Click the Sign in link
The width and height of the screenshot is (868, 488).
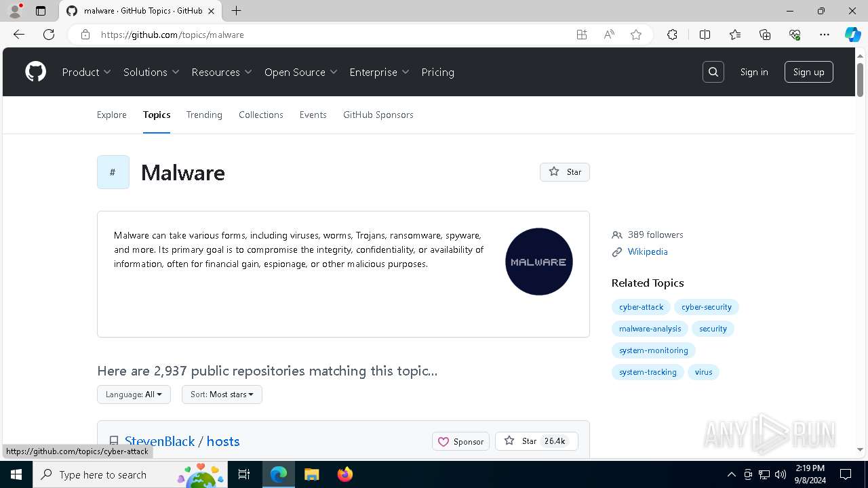(x=754, y=72)
